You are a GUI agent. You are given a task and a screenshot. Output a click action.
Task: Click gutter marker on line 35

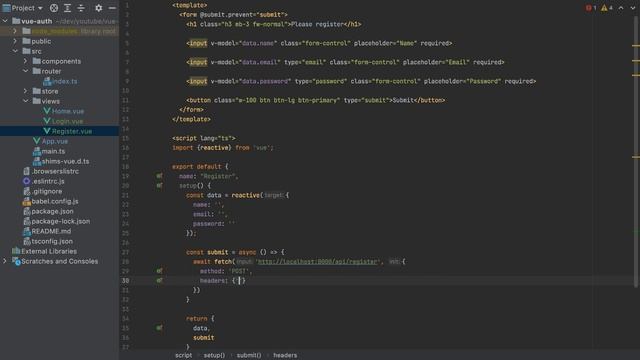click(159, 328)
